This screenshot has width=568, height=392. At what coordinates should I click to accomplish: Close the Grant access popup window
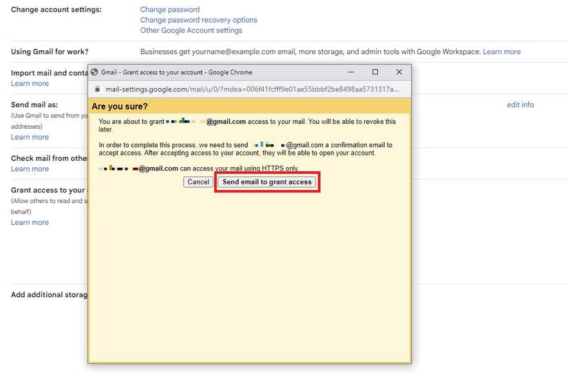(399, 72)
